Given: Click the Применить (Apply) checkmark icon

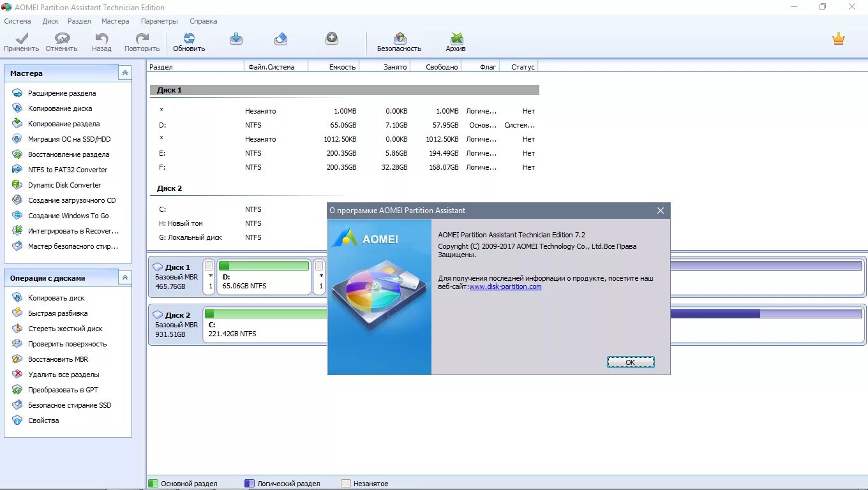Looking at the screenshot, I should click(21, 38).
